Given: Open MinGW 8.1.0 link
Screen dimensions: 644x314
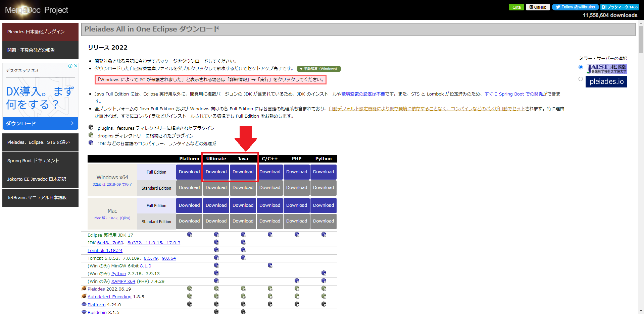Looking at the screenshot, I should click(146, 266).
